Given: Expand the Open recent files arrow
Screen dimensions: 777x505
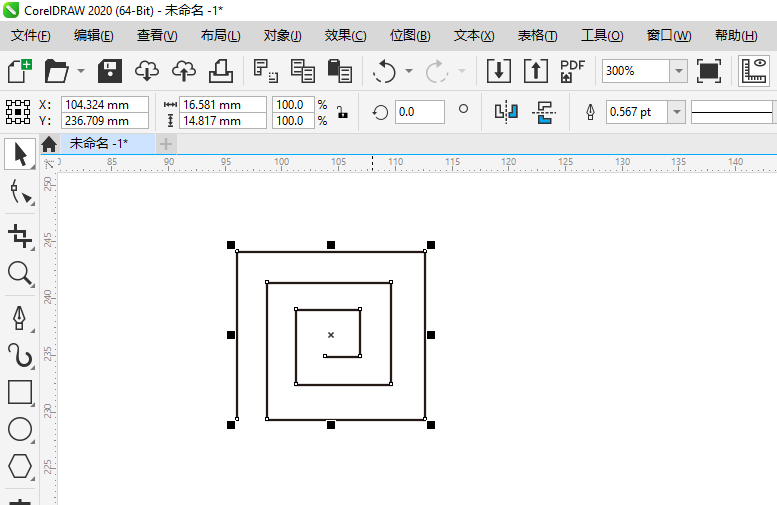Looking at the screenshot, I should (x=81, y=71).
